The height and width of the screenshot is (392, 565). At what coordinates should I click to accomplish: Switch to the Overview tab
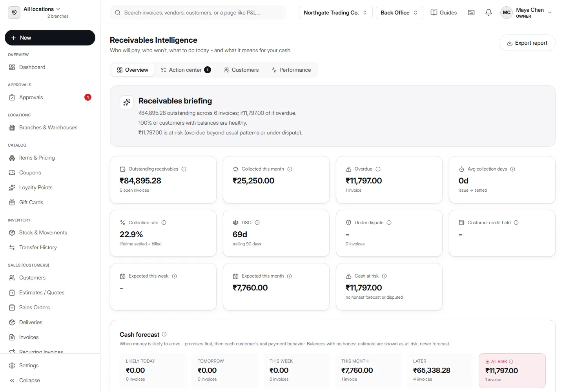133,70
